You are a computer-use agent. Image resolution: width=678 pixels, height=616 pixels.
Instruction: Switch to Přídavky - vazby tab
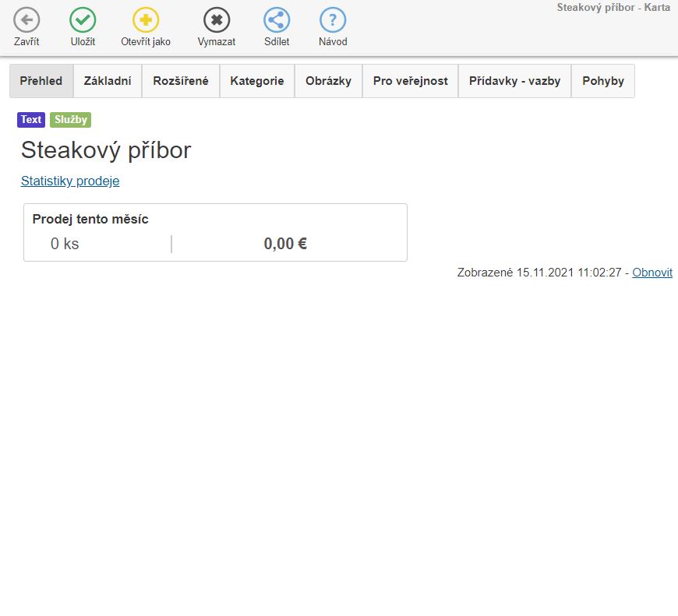[514, 81]
